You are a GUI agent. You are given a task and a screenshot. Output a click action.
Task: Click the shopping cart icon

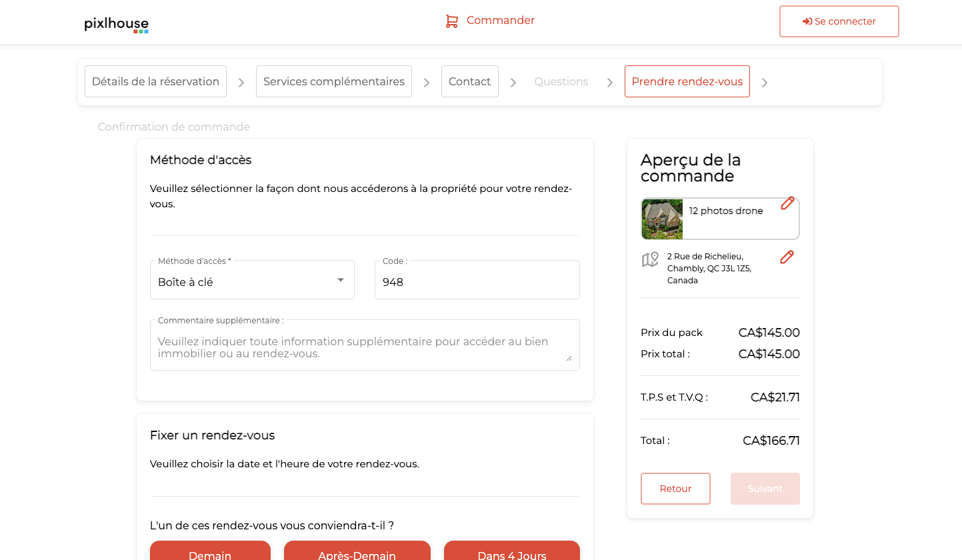click(x=452, y=21)
